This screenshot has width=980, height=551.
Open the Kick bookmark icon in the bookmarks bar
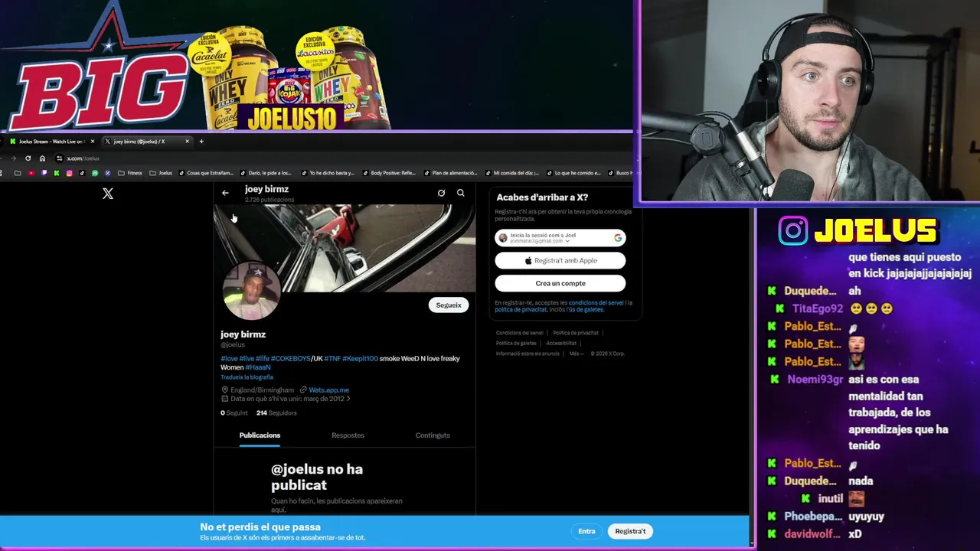click(57, 173)
